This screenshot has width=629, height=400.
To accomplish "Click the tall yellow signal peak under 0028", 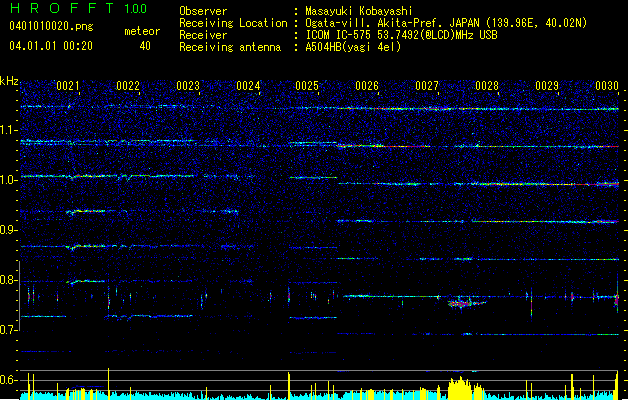I will tap(460, 388).
